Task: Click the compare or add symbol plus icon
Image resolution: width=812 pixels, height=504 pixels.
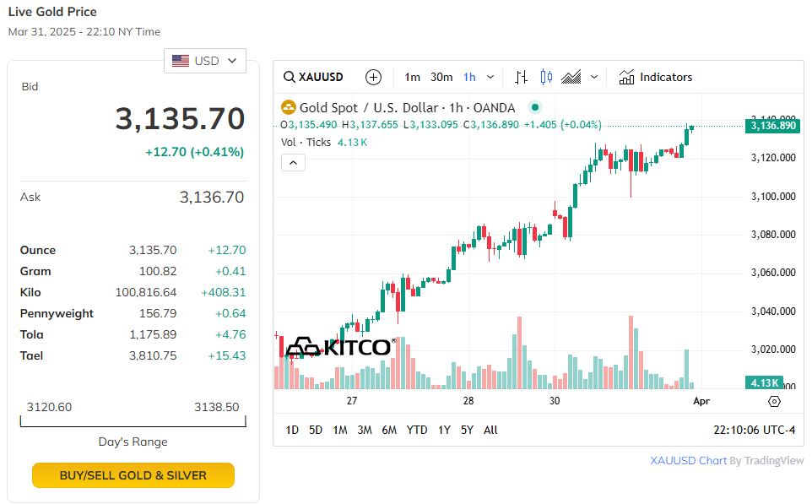Action: (x=373, y=78)
